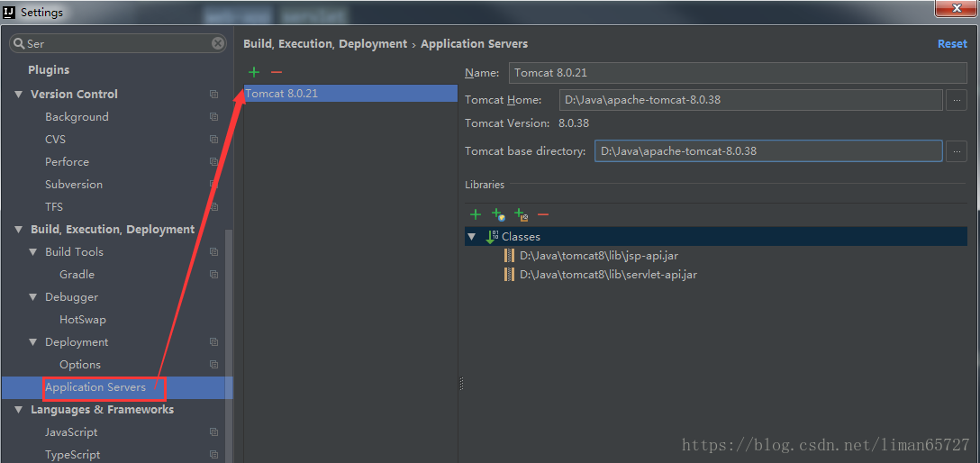
Task: Click the Classes library root label
Action: pyautogui.click(x=521, y=237)
